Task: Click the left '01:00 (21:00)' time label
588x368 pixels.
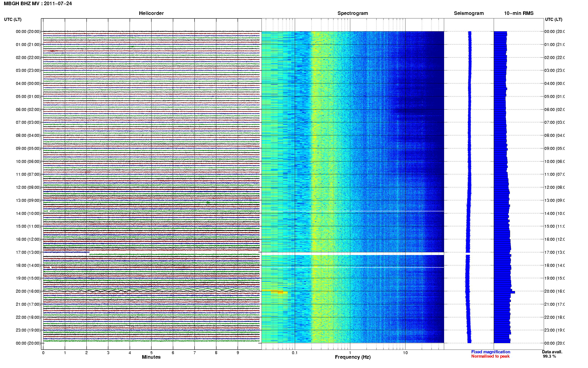Action: tap(28, 44)
